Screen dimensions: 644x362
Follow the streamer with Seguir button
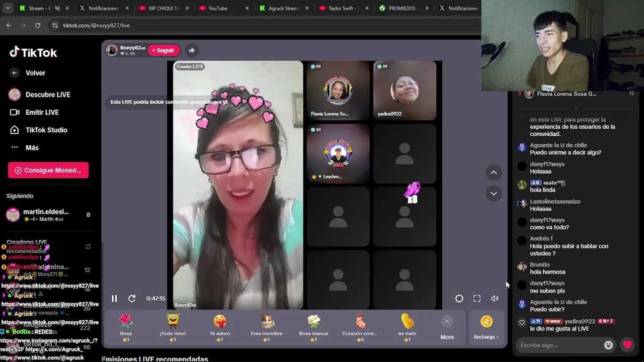163,50
